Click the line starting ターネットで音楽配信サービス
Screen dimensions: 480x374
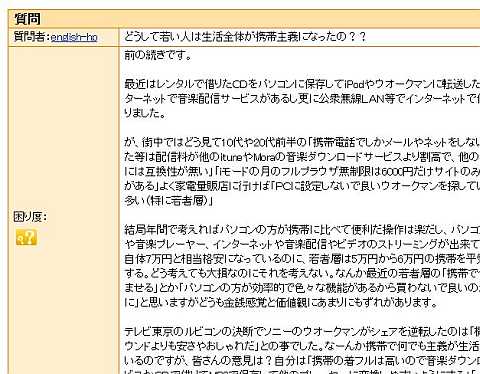pyautogui.click(x=302, y=98)
